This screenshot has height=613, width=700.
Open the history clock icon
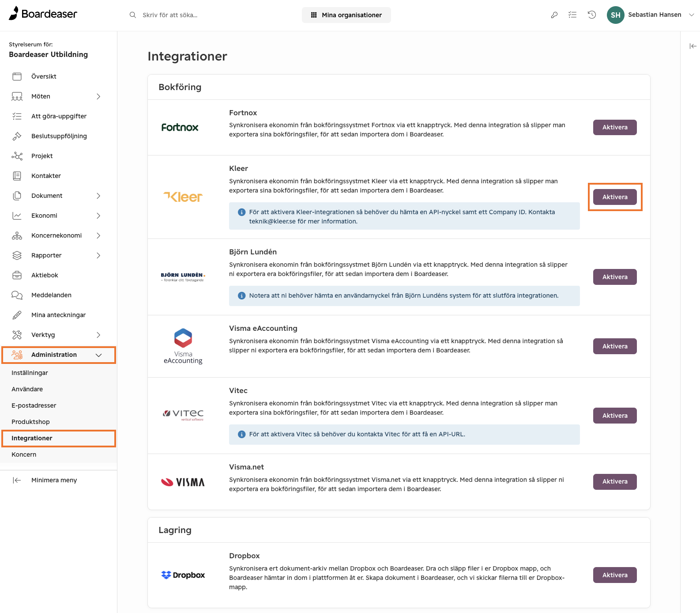coord(592,15)
